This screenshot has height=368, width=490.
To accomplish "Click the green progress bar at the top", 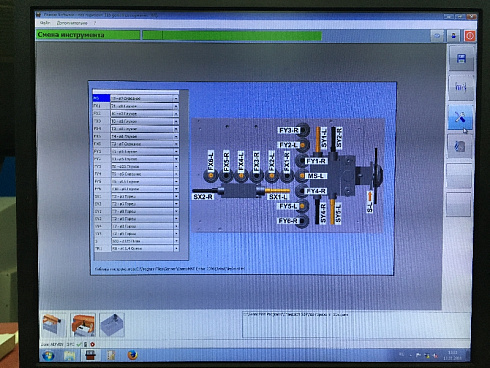I will [232, 35].
